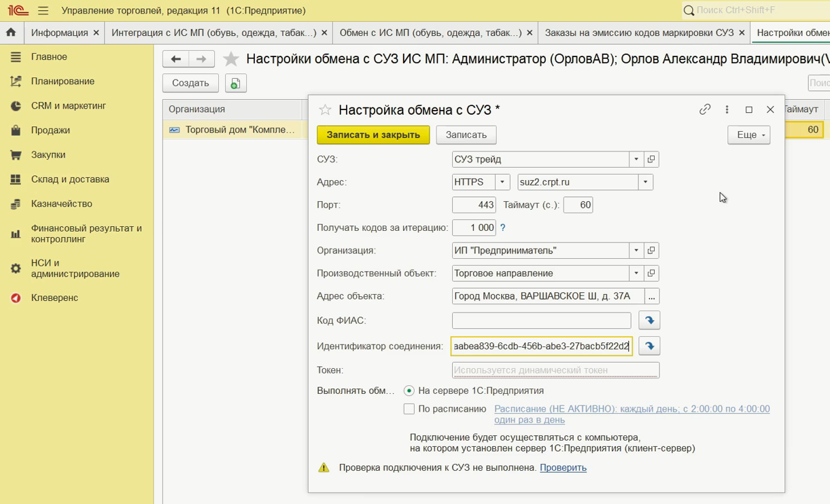The image size is (830, 504).
Task: Enable the По расписанию checkbox
Action: click(x=409, y=409)
